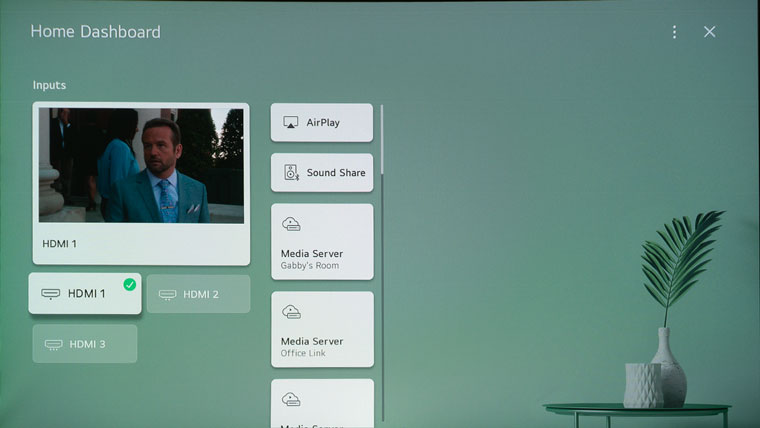This screenshot has height=428, width=760.
Task: Click the Office Link media server icon
Action: point(291,312)
